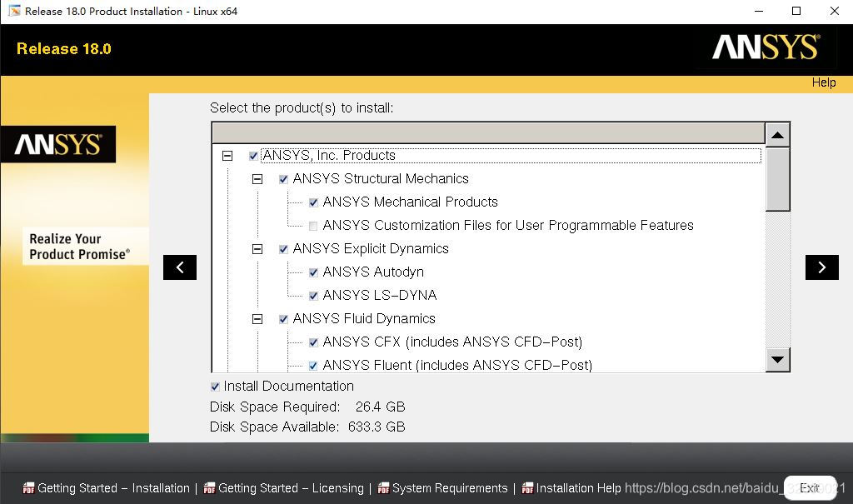Screen dimensions: 853x504
Task: Click the installer icon in the title bar
Action: (x=14, y=11)
